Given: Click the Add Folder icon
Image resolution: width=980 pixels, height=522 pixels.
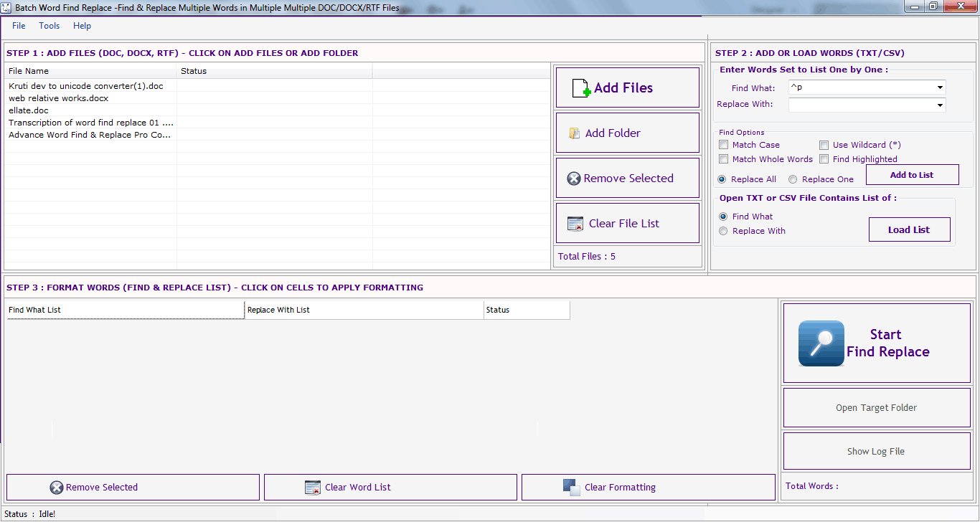Looking at the screenshot, I should click(574, 133).
